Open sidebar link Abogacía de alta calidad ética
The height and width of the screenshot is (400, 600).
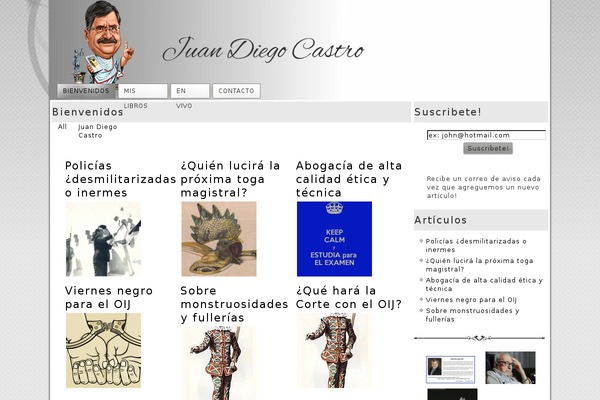click(484, 284)
